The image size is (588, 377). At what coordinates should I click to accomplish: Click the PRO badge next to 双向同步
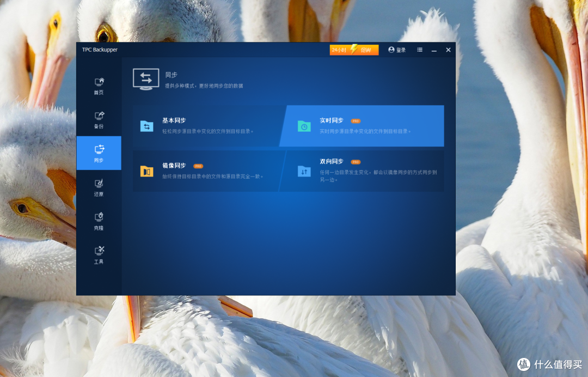point(356,162)
